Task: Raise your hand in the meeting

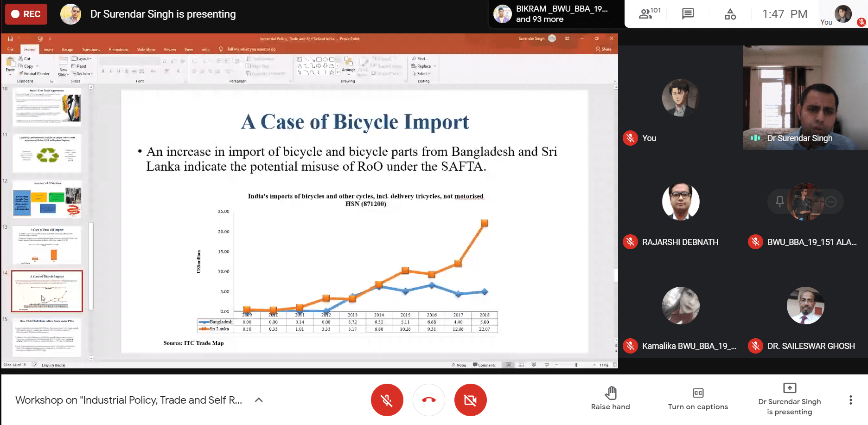Action: 610,399
